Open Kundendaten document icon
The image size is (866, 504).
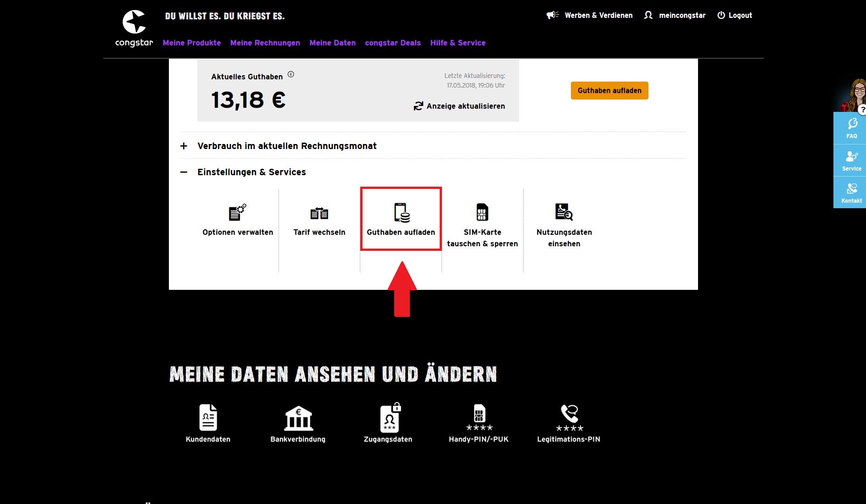coord(208,417)
